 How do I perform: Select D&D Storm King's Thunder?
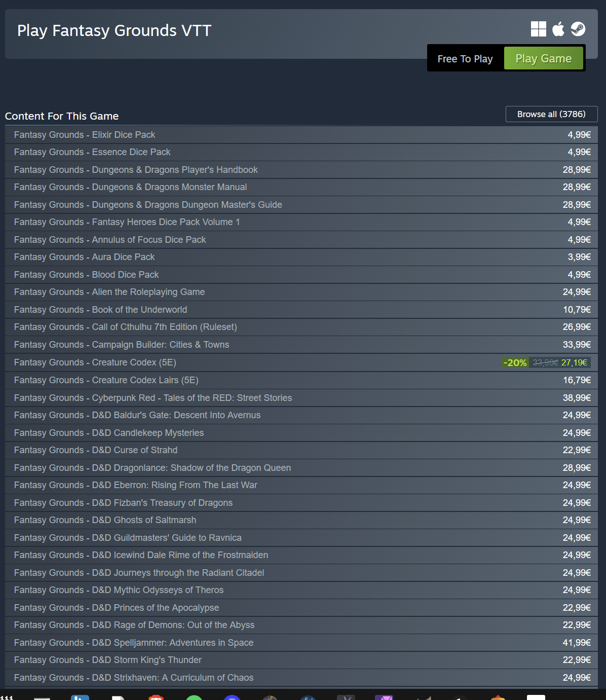(x=301, y=660)
